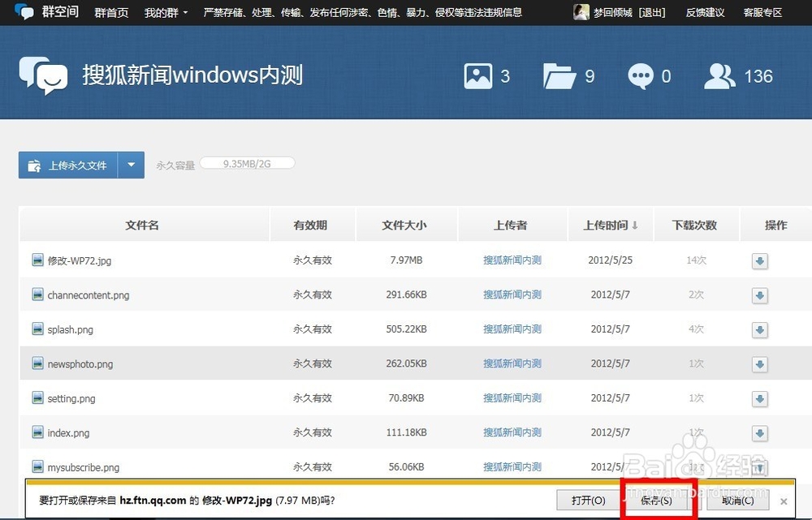
Task: Download index.png with its operation column icon
Action: [759, 433]
